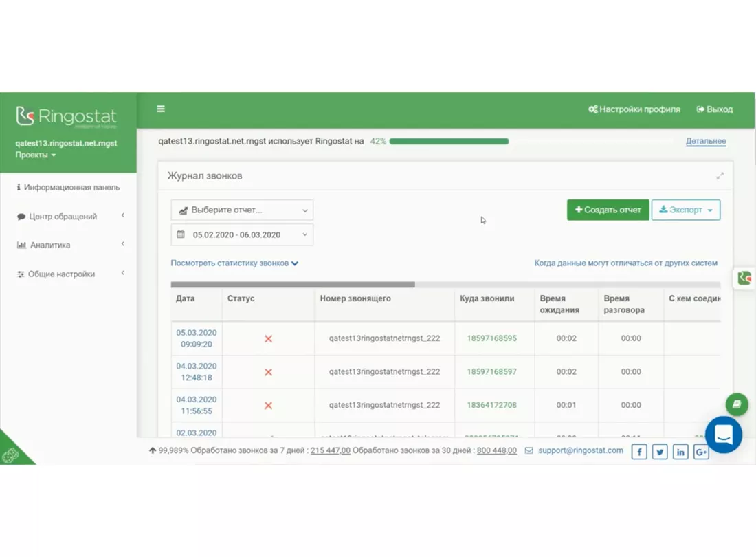
Task: Sort by Номер звонящего column header
Action: click(x=355, y=298)
